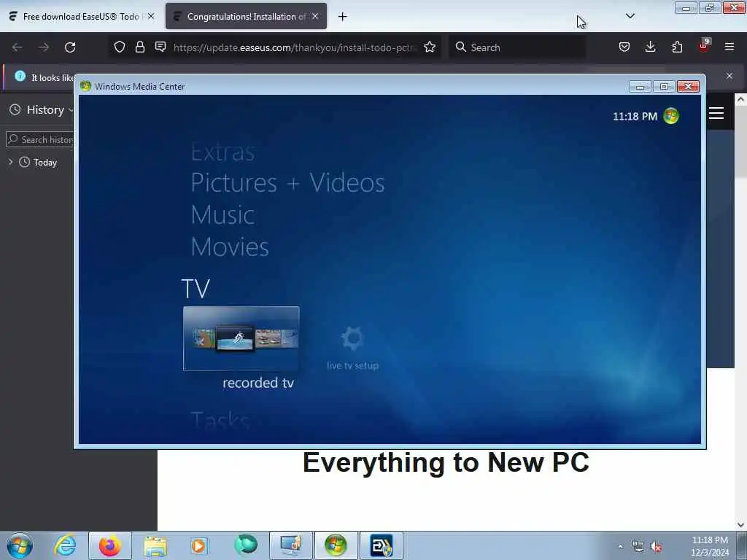Click the green Media Center logo beside the clock
The width and height of the screenshot is (747, 560).
[x=671, y=116]
